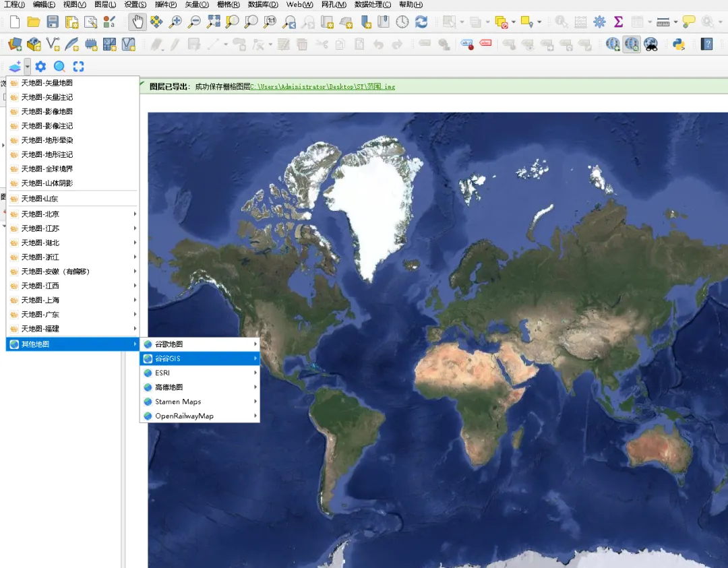This screenshot has width=728, height=568.
Task: Open the plugin settings blue gear icon
Action: (x=41, y=66)
